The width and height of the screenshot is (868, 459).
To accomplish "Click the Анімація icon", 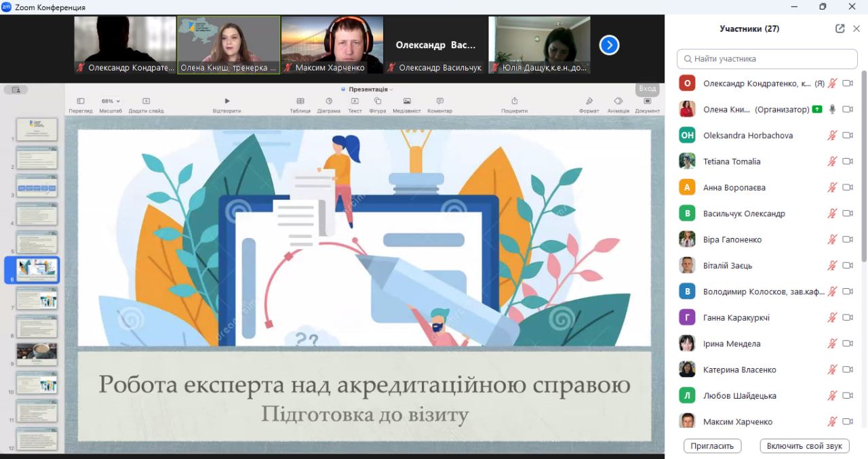I will coord(618,101).
